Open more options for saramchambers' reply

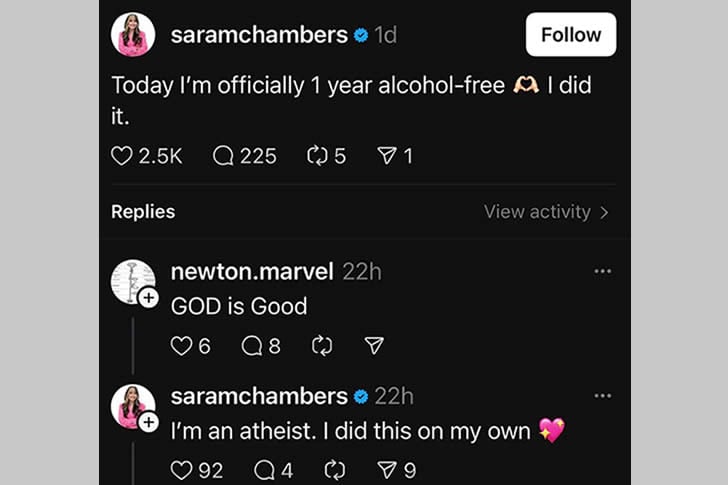pos(603,396)
